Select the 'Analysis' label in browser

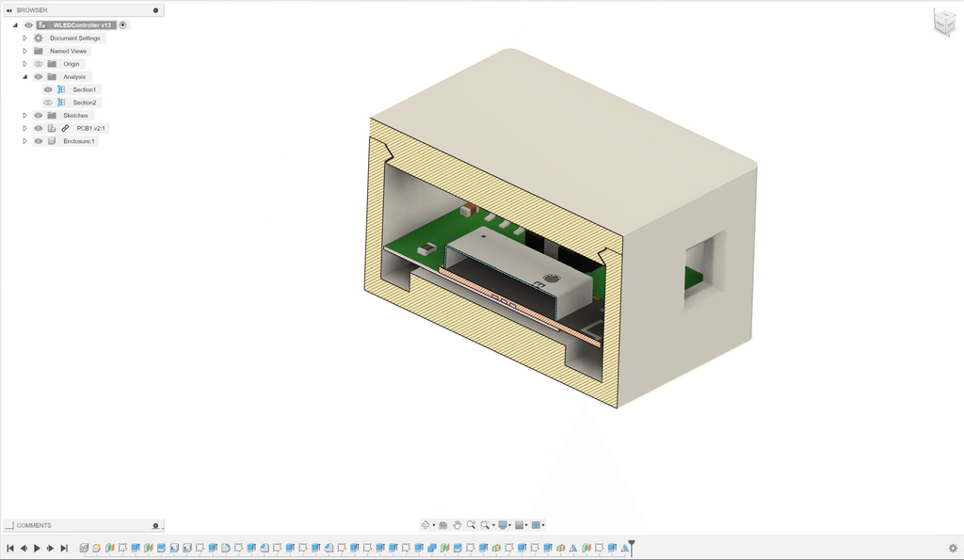point(74,77)
